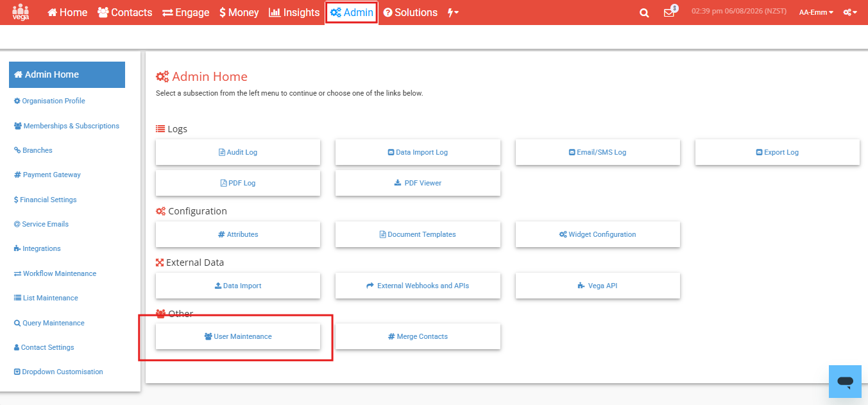The image size is (868, 405).
Task: Open Widget Configuration
Action: click(598, 234)
